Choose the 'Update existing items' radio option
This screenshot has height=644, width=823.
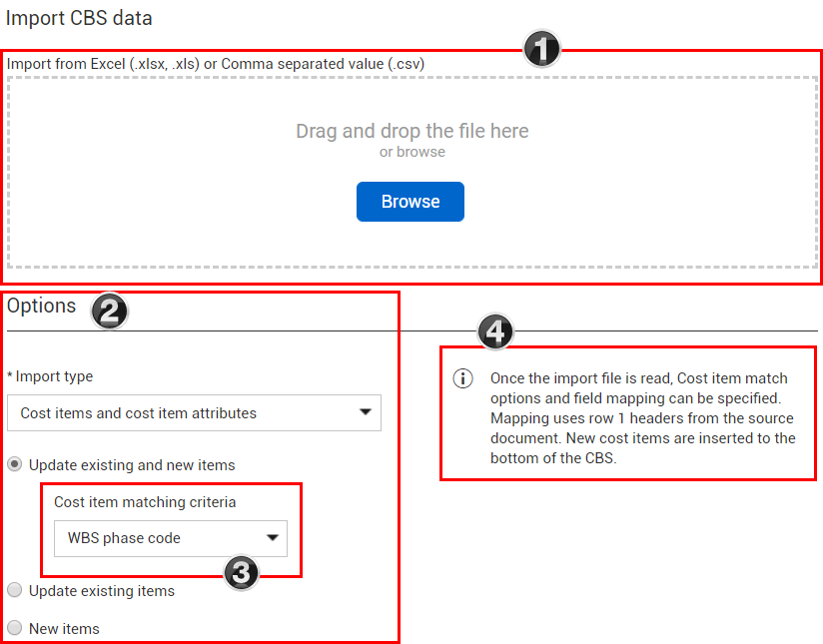(x=15, y=590)
